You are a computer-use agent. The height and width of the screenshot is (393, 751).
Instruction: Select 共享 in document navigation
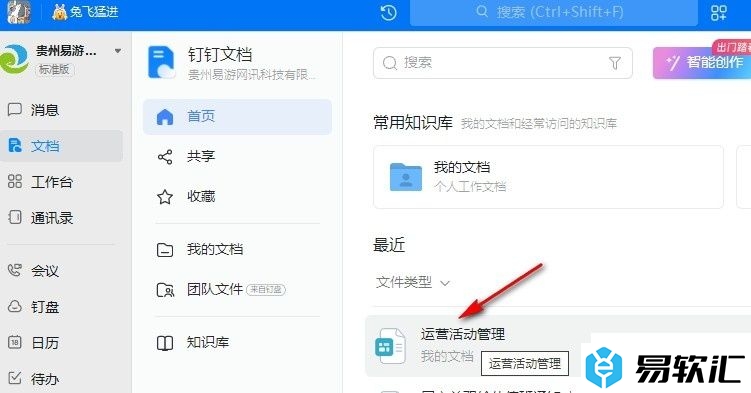point(237,157)
